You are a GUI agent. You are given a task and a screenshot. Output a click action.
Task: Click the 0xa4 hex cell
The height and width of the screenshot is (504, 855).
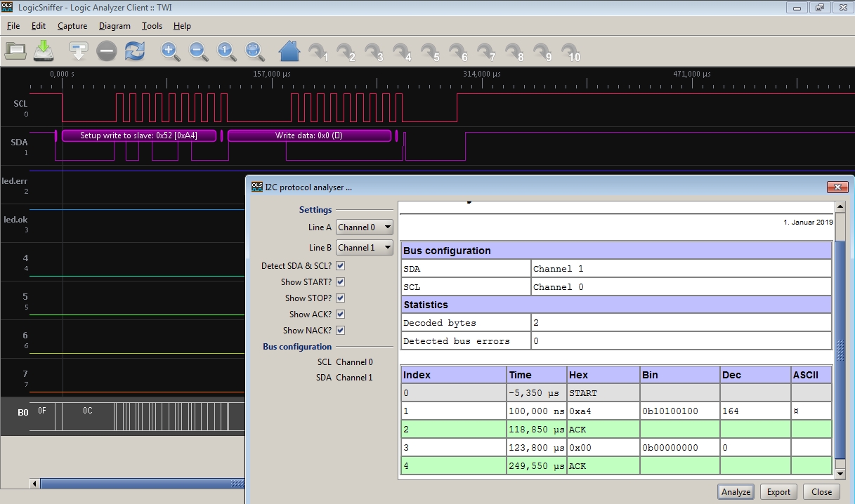[x=603, y=411]
